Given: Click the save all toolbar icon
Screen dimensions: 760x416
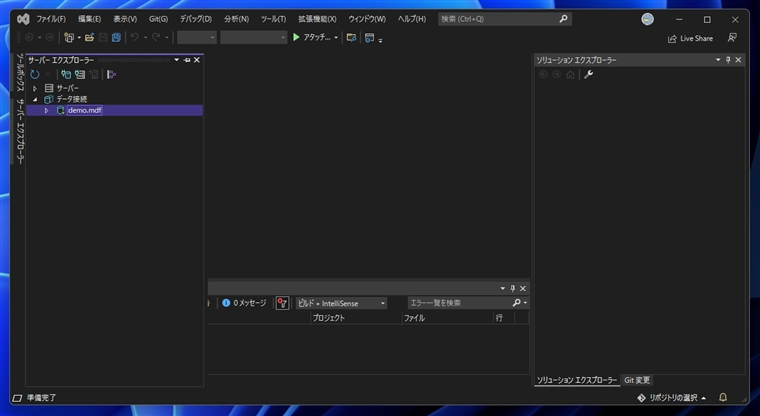Looking at the screenshot, I should click(116, 37).
